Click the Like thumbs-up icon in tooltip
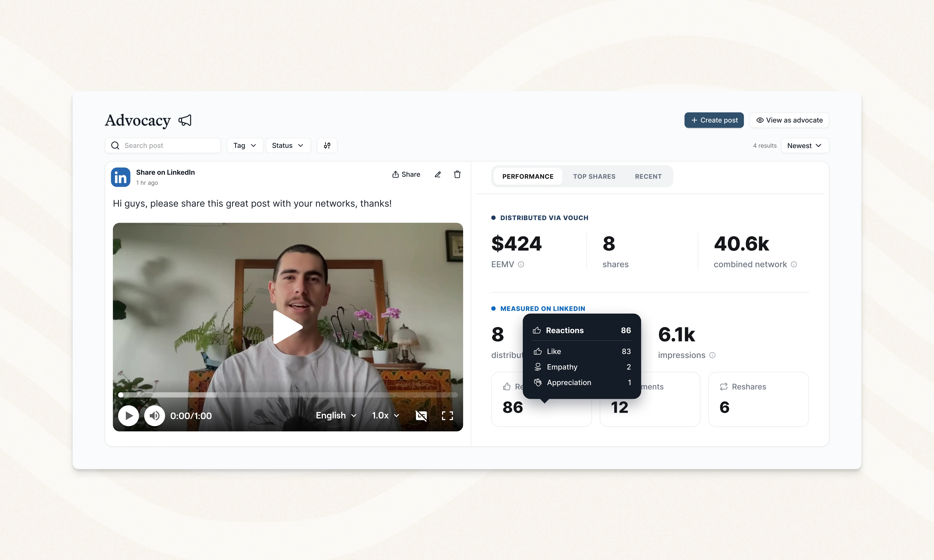This screenshot has height=560, width=934. click(x=538, y=351)
